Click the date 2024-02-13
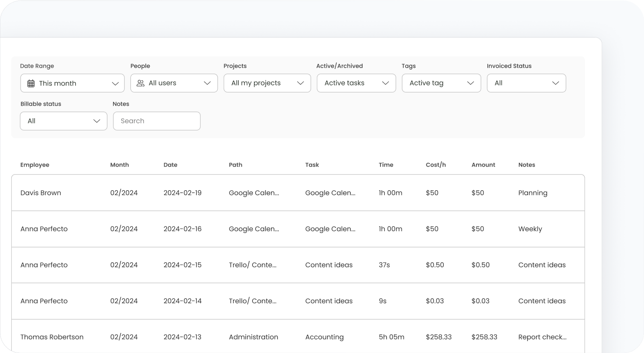The image size is (644, 353). [182, 337]
